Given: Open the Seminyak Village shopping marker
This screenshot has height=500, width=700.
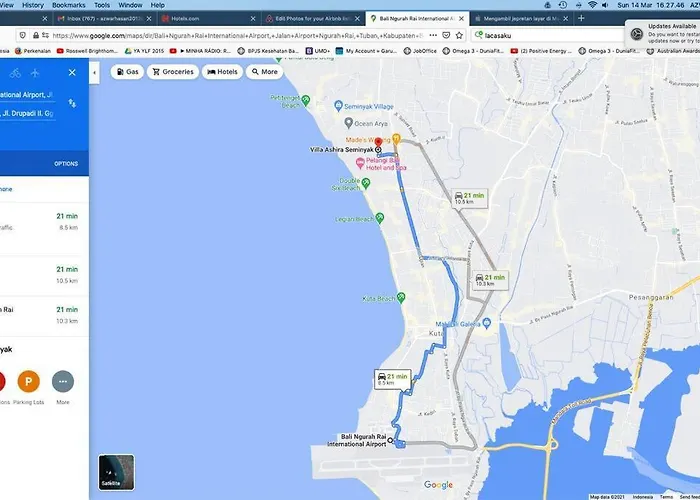Looking at the screenshot, I should (338, 106).
